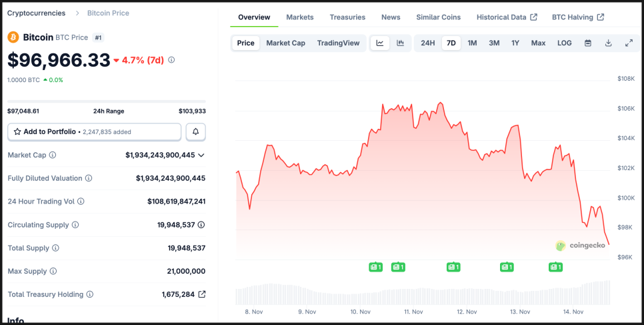Viewport: 644px width, 325px height.
Task: Select the 24H time range
Action: 427,43
